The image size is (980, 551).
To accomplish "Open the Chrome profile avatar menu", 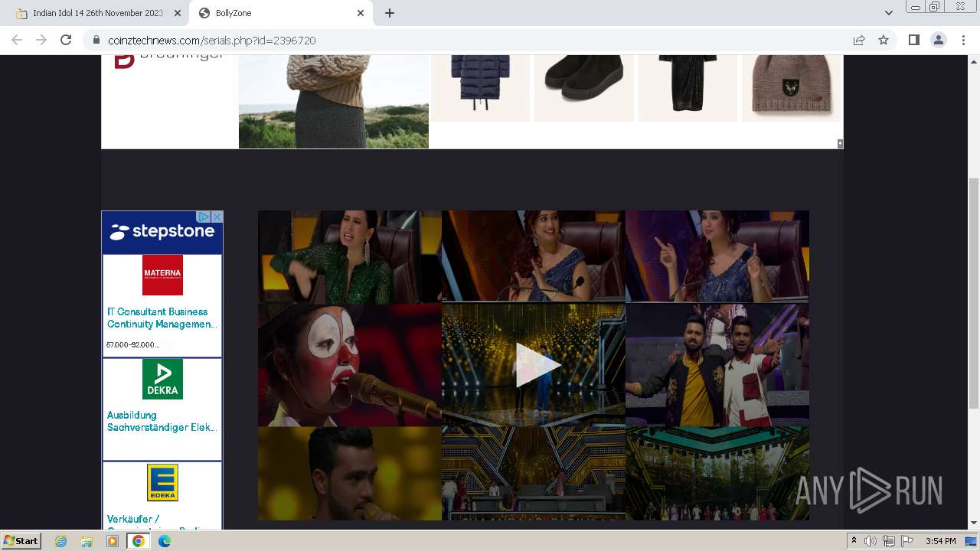I will click(x=939, y=40).
